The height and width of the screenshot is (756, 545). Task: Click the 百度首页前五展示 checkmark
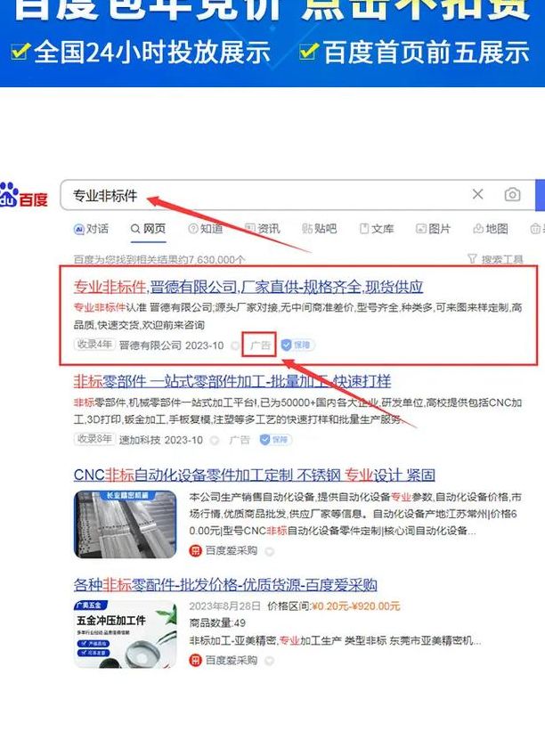click(x=309, y=50)
